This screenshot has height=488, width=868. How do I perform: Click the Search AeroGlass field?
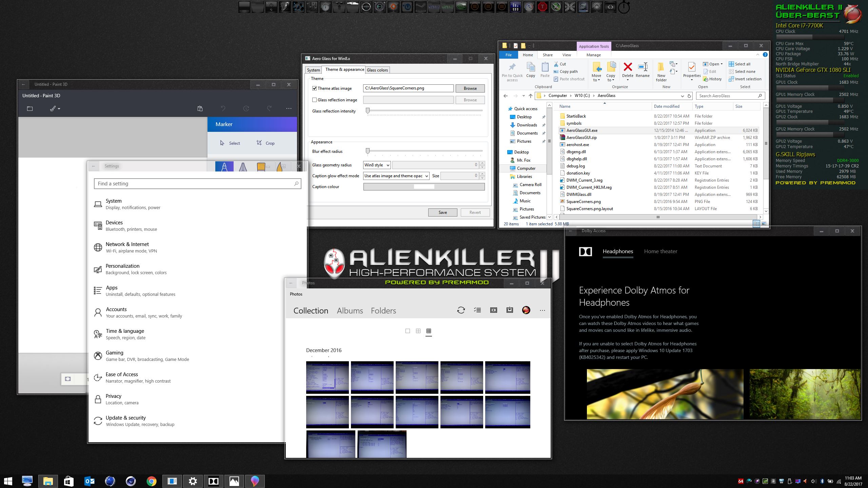[x=730, y=96]
